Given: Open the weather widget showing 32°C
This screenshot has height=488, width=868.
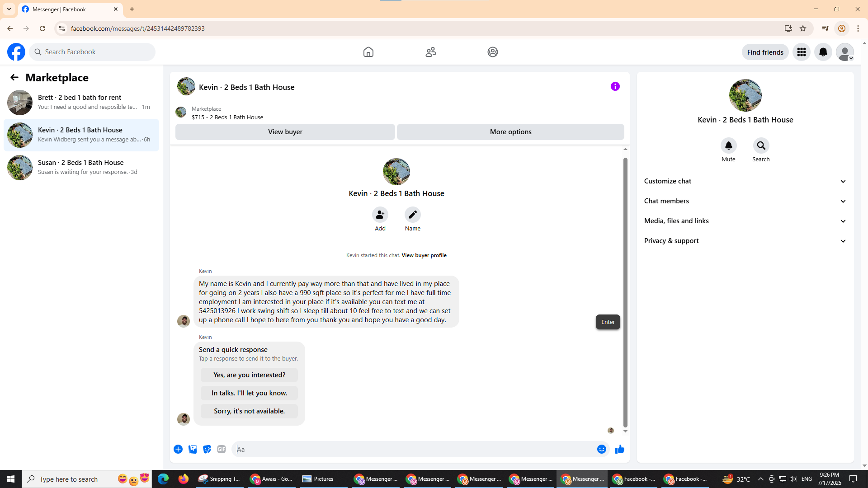Looking at the screenshot, I should pos(736,479).
